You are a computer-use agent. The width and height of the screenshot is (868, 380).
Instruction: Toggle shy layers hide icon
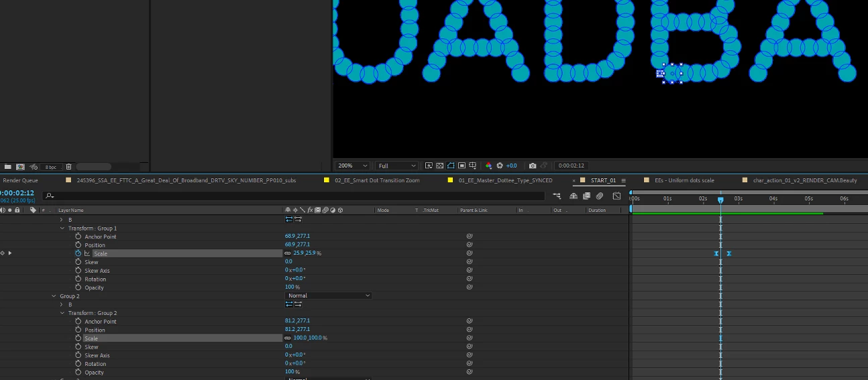tap(574, 196)
